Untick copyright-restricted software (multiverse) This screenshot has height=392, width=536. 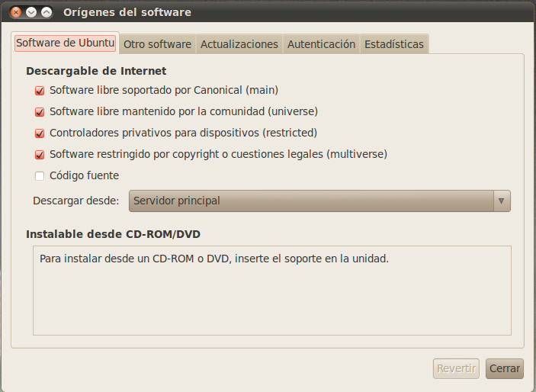coord(40,154)
